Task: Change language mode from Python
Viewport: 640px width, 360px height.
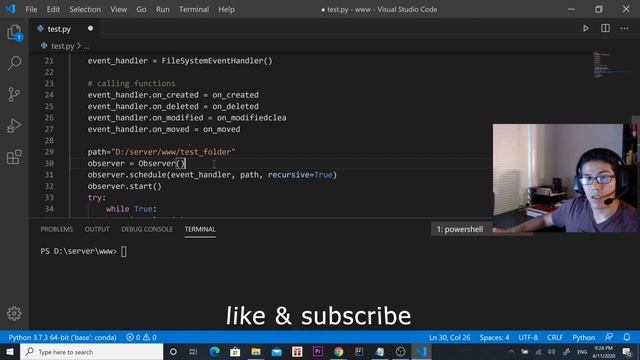Action: tap(583, 337)
